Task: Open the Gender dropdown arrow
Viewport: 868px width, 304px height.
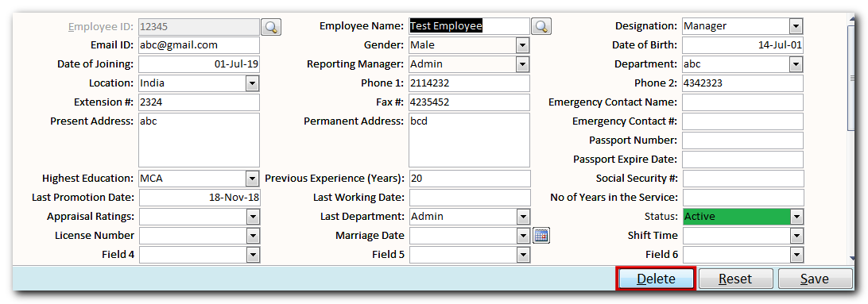Action: (x=522, y=45)
